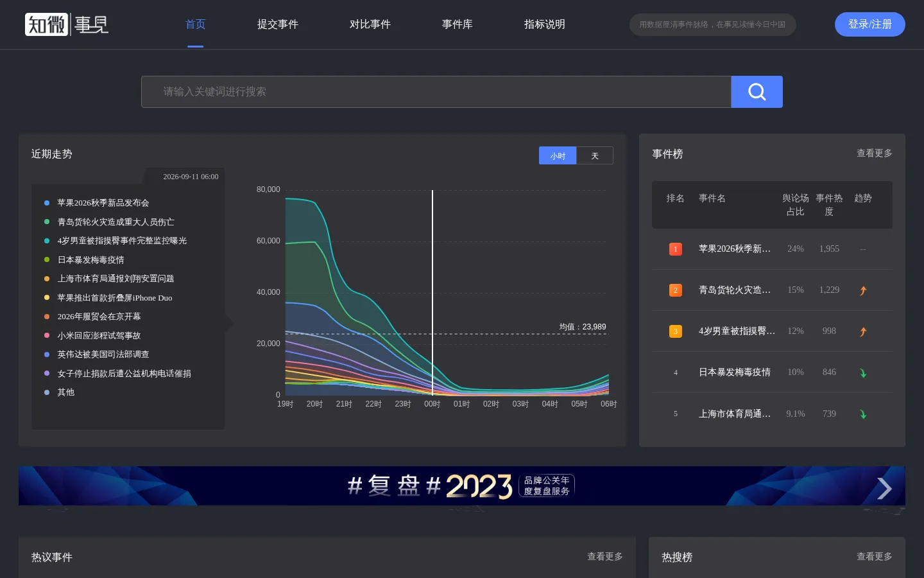This screenshot has height=578, width=924.
Task: Click rank 2 badge in 事件榜
Action: click(x=675, y=290)
